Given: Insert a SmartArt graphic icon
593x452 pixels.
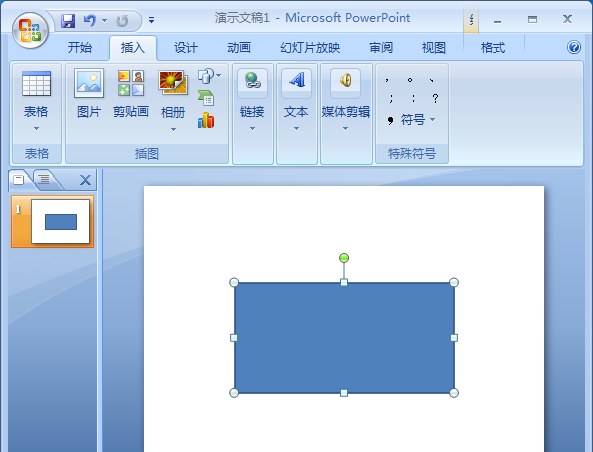Looking at the screenshot, I should click(206, 98).
